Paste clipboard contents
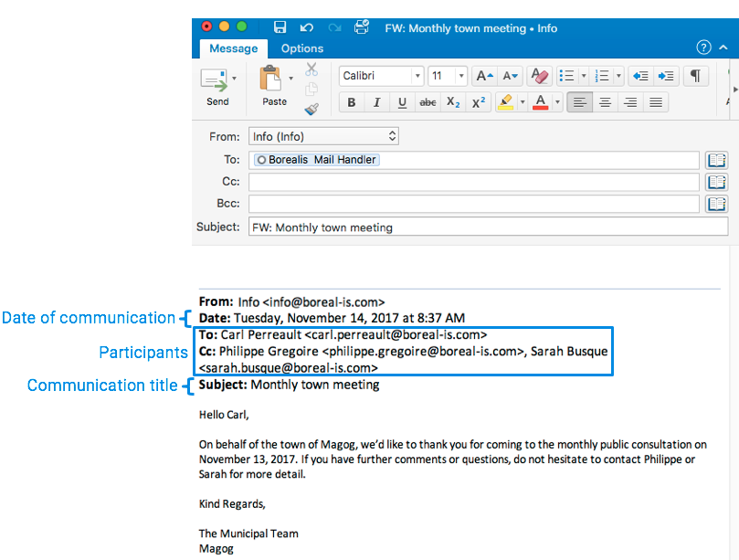Viewport: 739px width, 560px height. click(x=274, y=86)
